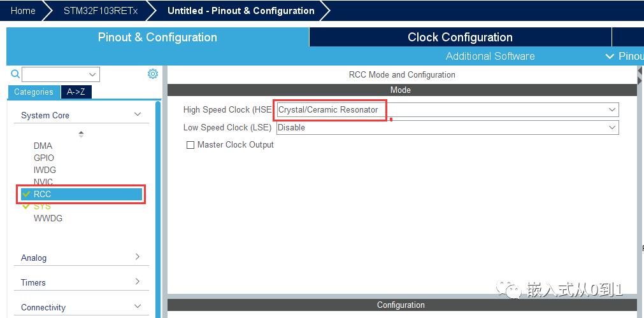The width and height of the screenshot is (644, 318).
Task: Select GPIO in System Core list
Action: pyautogui.click(x=44, y=158)
